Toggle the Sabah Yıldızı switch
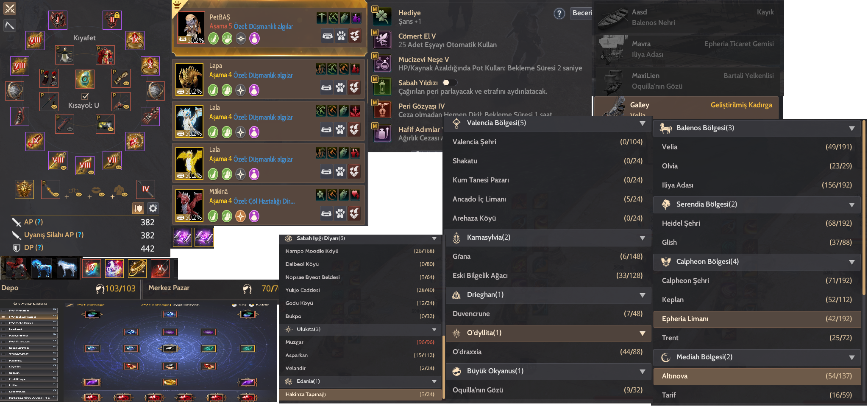This screenshot has width=868, height=406. [x=450, y=83]
